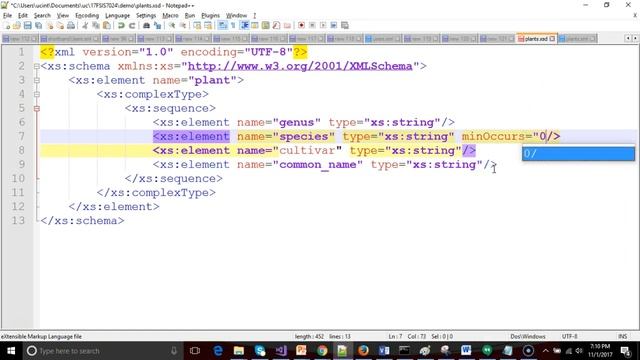This screenshot has height=360, width=640.
Task: Open Task View from the taskbar
Action: tap(195, 351)
